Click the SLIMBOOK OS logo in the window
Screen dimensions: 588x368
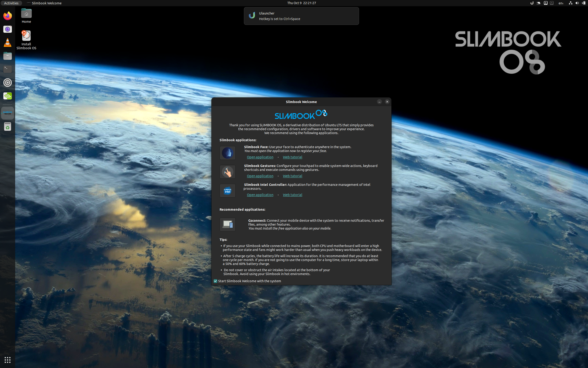[301, 114]
